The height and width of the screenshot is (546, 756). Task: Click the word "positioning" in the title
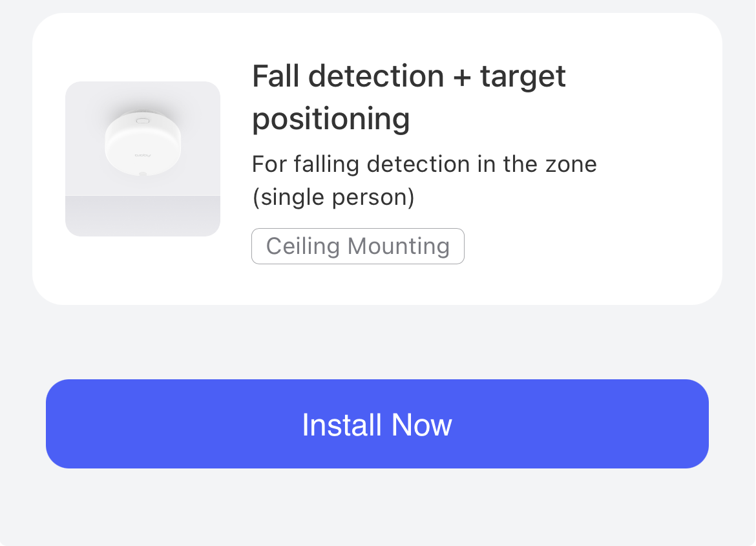click(x=331, y=119)
